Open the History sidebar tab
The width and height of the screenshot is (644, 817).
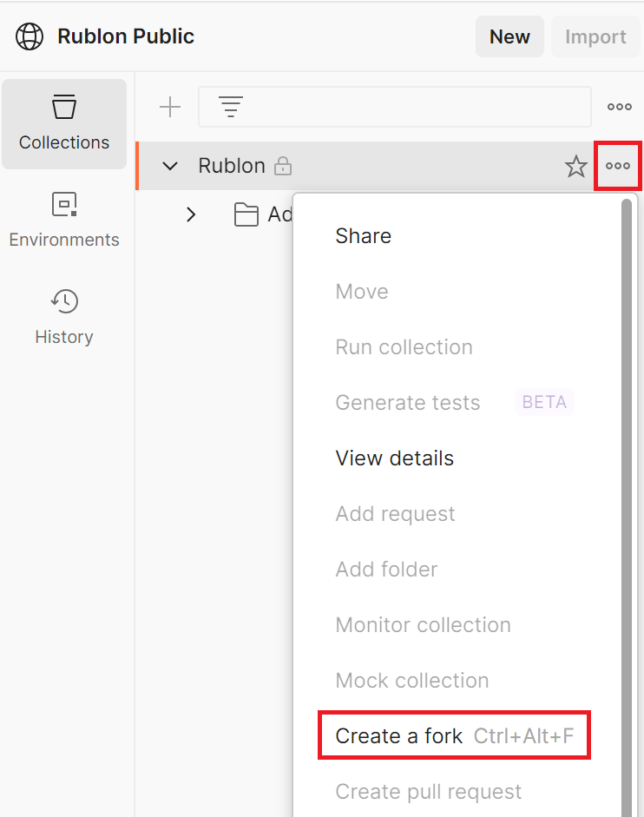[x=64, y=318]
